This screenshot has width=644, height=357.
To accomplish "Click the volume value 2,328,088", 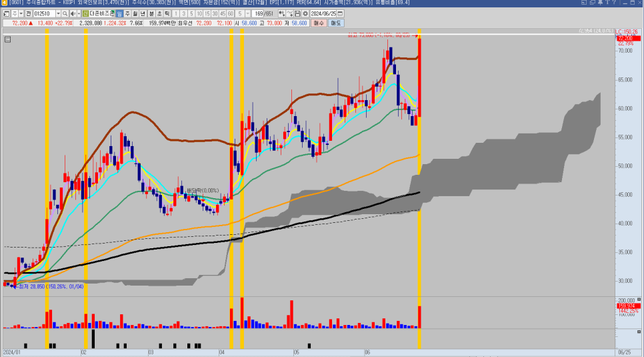I will [x=91, y=23].
